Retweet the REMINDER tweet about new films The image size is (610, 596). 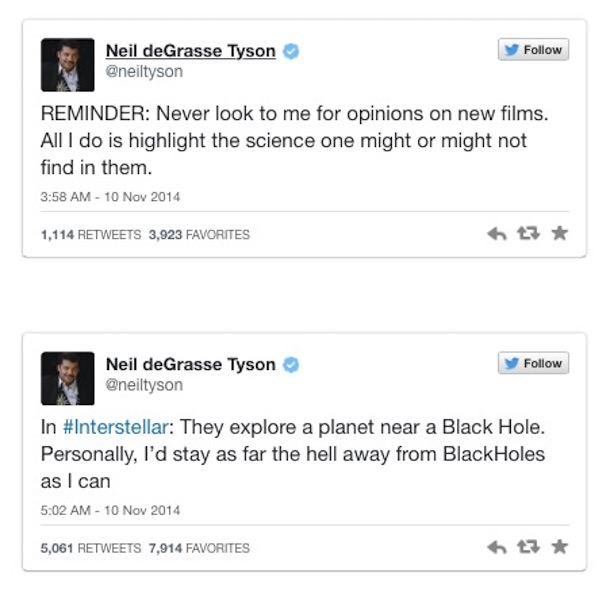tap(527, 234)
